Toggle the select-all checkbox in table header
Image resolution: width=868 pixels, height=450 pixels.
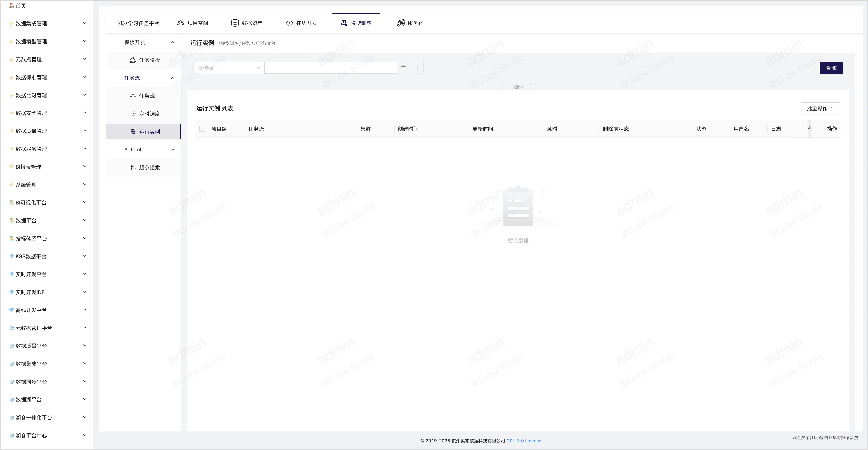202,129
